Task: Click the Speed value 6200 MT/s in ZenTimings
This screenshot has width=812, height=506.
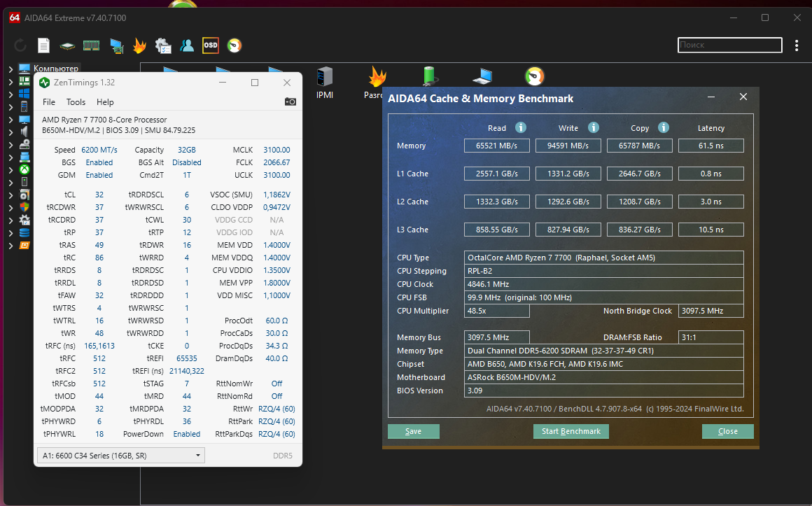Action: pos(99,150)
